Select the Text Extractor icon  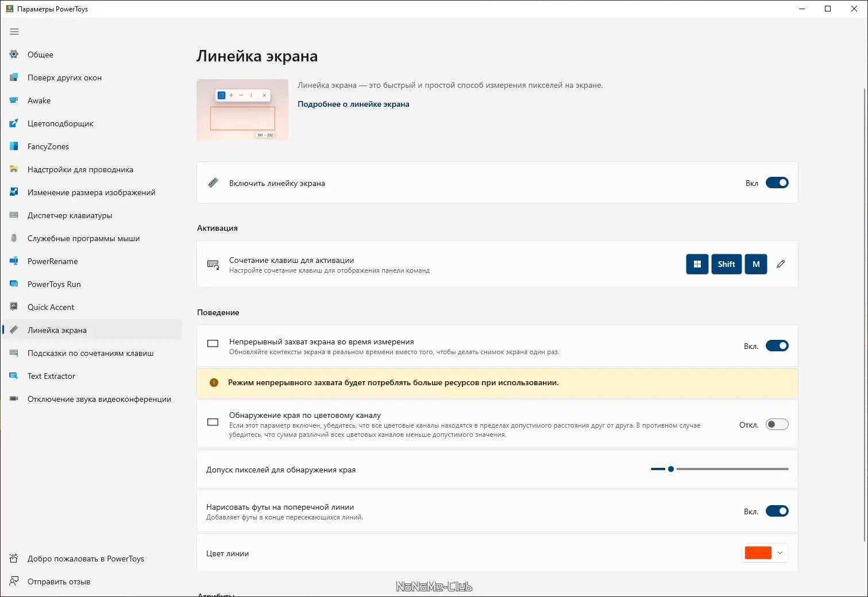[x=13, y=376]
